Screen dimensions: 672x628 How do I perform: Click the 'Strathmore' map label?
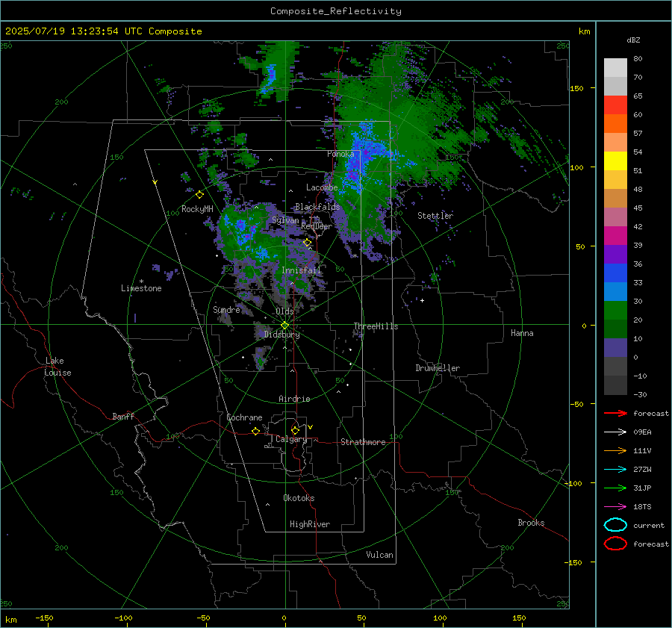(x=363, y=442)
